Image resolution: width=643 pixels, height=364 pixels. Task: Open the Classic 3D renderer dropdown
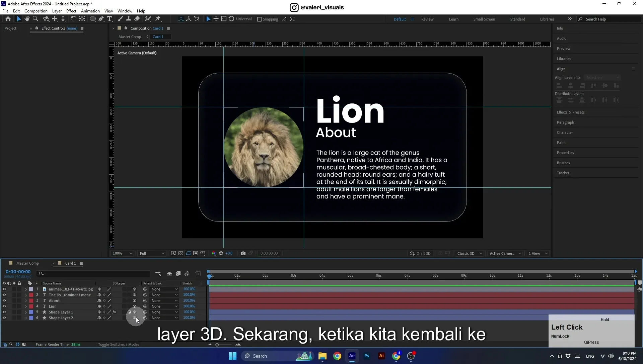pyautogui.click(x=470, y=253)
